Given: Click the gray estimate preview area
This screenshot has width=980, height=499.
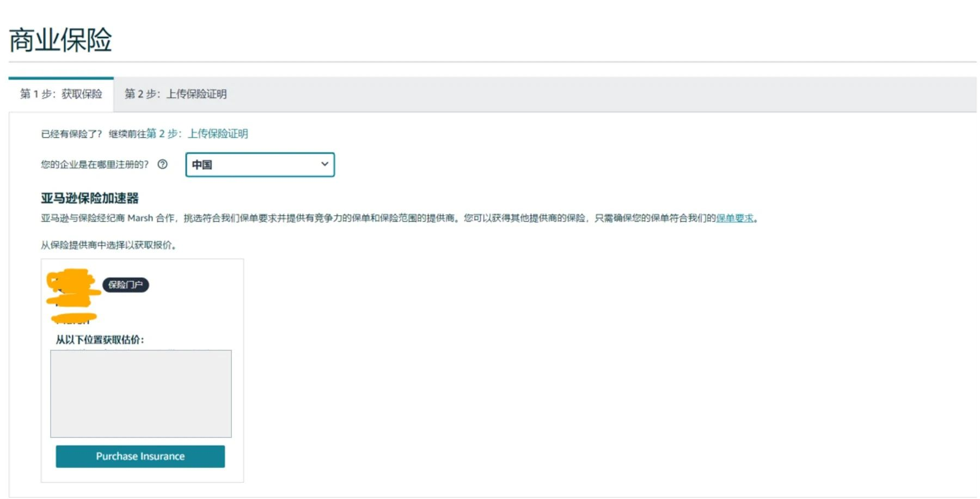Looking at the screenshot, I should tap(141, 393).
